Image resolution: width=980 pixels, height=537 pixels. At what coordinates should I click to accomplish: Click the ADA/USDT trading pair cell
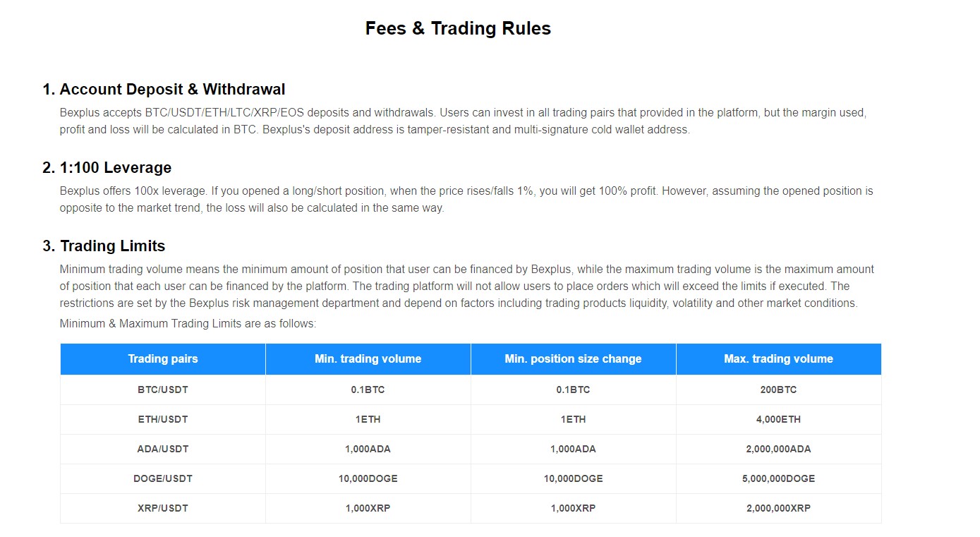(x=163, y=449)
